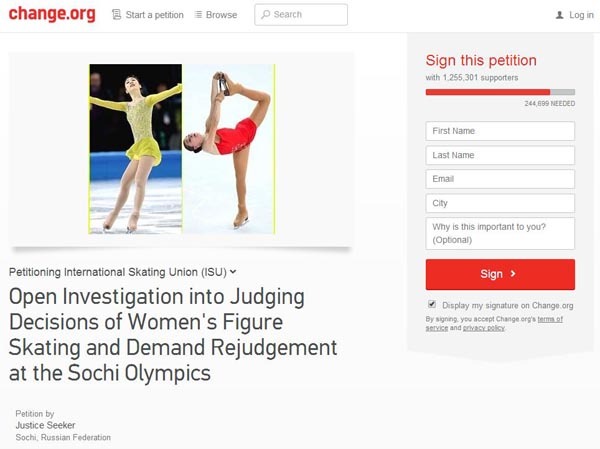The width and height of the screenshot is (600, 449).
Task: Toggle Display my signature on Change.org checkbox
Action: pyautogui.click(x=432, y=304)
